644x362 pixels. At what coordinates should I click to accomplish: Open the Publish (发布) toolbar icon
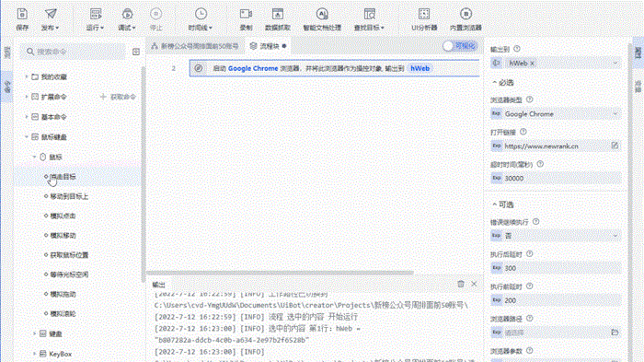tap(51, 14)
